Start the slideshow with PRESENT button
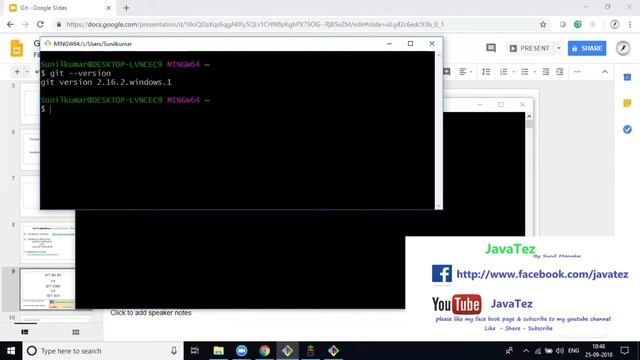 530,48
